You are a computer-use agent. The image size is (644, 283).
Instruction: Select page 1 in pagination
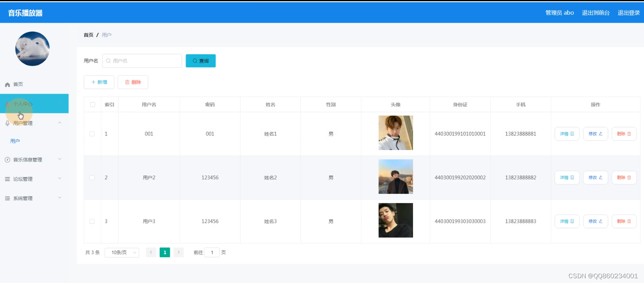(x=165, y=252)
